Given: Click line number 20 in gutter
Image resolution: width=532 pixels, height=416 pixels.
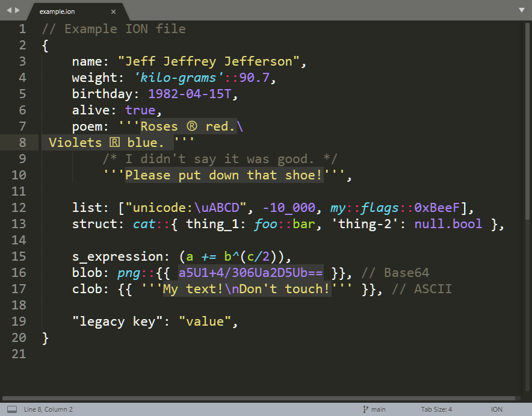Looking at the screenshot, I should 19,338.
